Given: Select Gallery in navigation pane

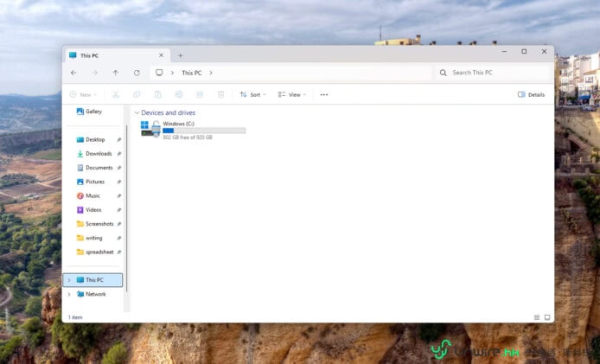Looking at the screenshot, I should [x=93, y=112].
